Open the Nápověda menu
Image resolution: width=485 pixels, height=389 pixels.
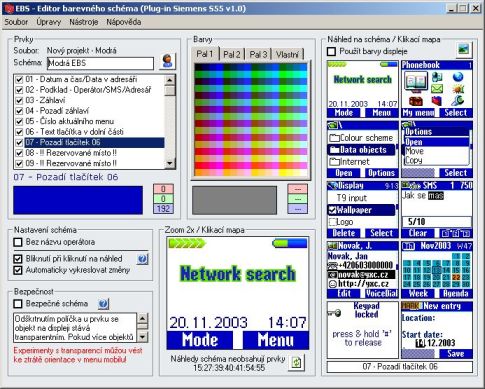click(x=124, y=22)
